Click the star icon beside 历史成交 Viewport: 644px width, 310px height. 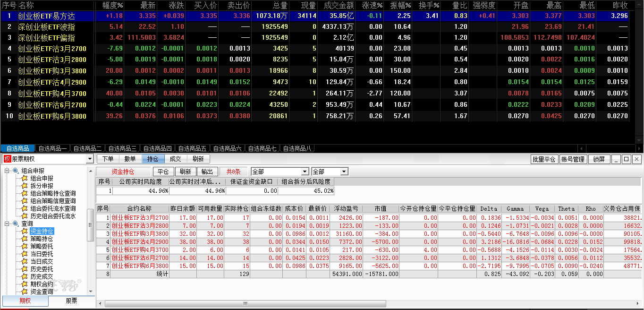25,276
